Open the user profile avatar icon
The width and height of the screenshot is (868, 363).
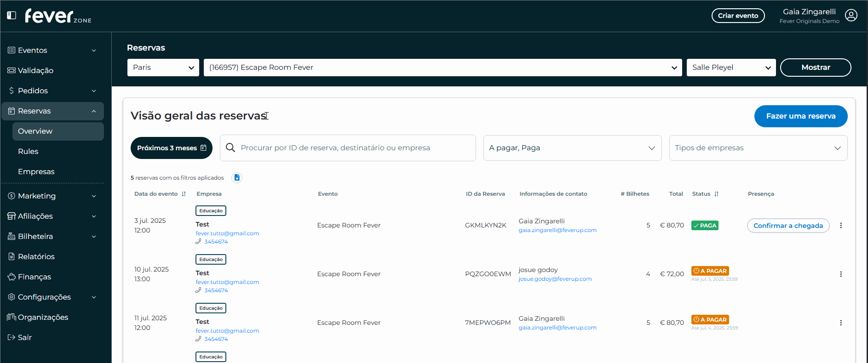point(851,16)
